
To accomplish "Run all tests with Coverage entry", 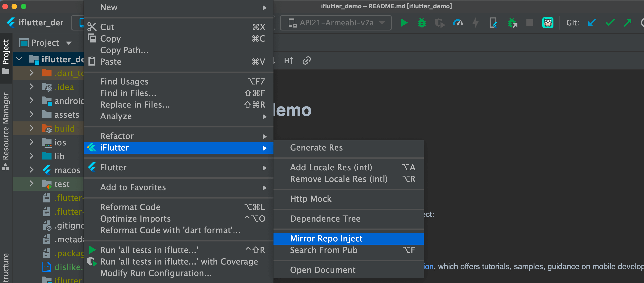I will pyautogui.click(x=179, y=262).
